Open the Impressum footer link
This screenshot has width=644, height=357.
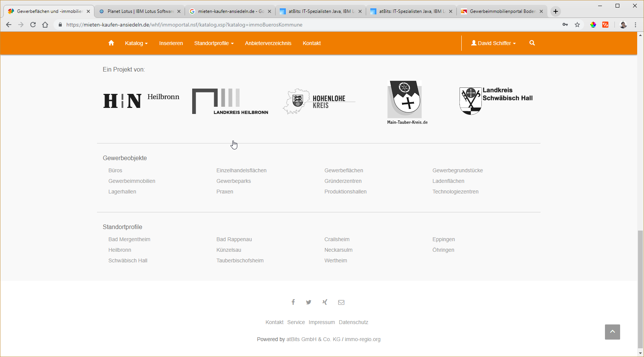coord(322,322)
